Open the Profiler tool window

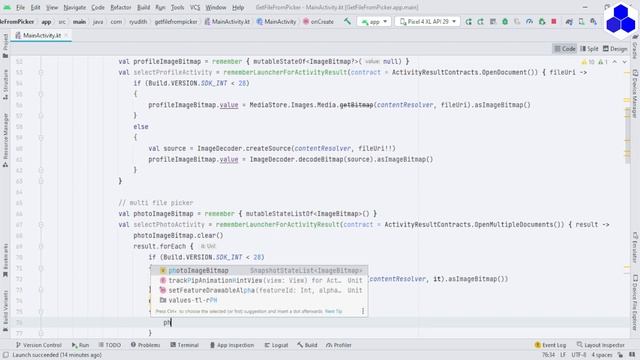339,345
